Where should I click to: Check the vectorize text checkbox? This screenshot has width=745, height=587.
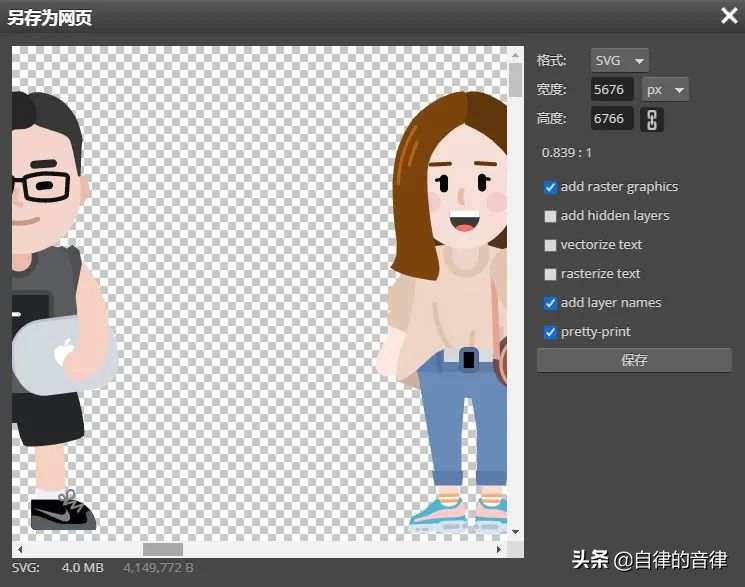tap(550, 245)
